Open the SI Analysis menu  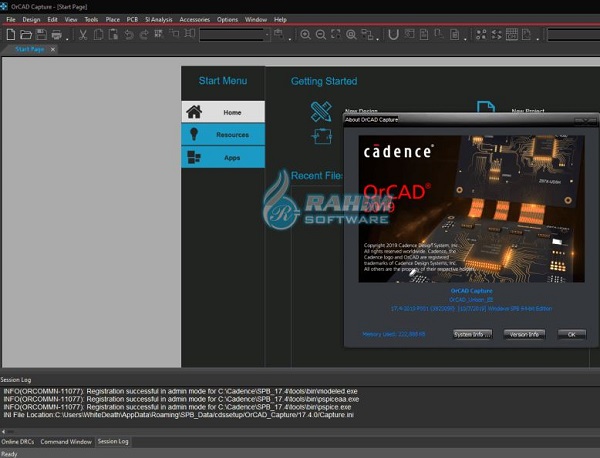(x=158, y=19)
